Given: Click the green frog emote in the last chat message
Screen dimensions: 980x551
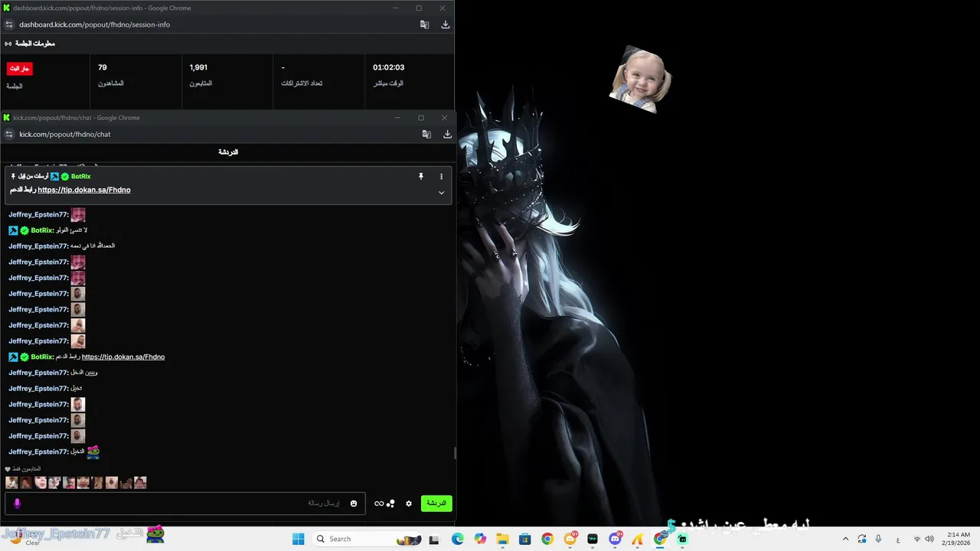Looking at the screenshot, I should pos(93,452).
